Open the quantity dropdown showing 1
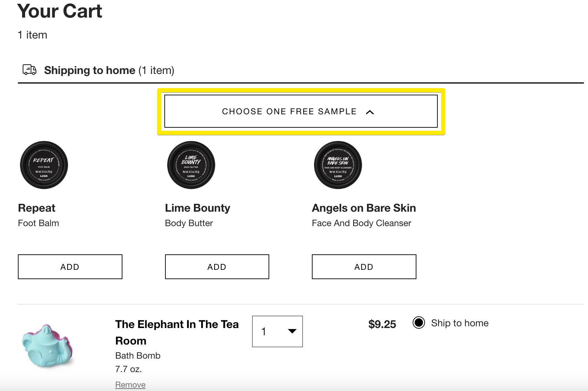 (x=277, y=331)
